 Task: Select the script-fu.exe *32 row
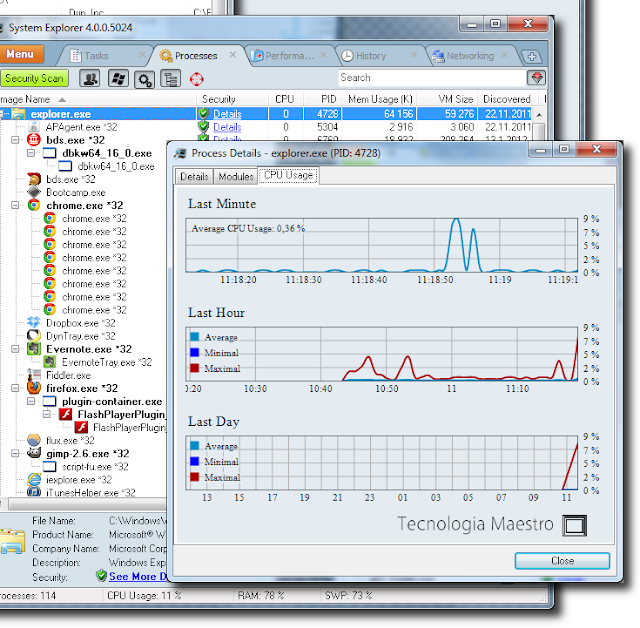pos(95,466)
